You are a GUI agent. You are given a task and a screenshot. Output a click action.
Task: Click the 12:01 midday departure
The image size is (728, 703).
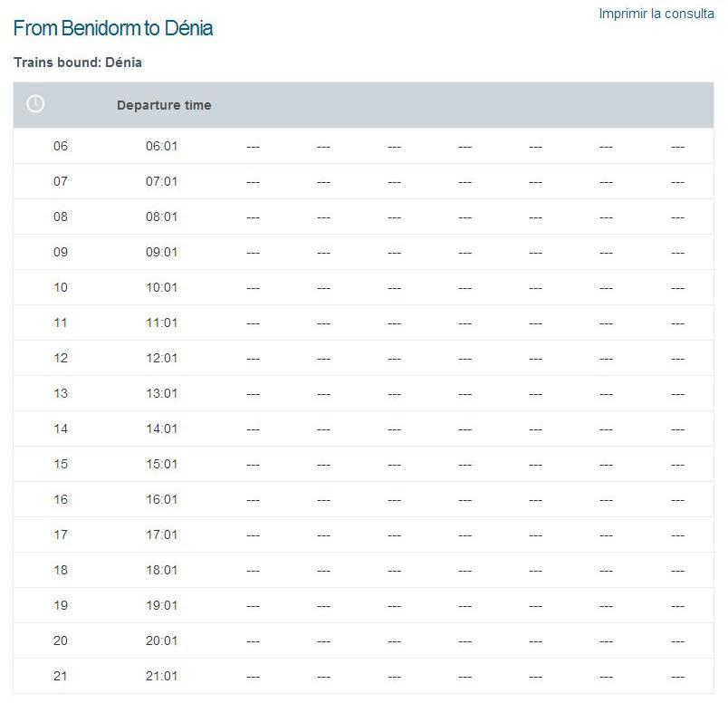point(161,358)
